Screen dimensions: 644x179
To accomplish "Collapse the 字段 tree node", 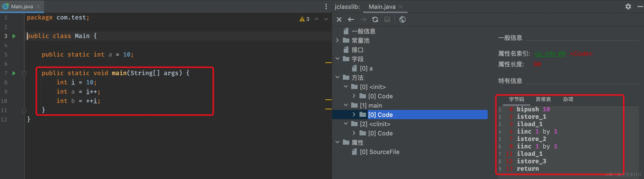I will point(337,59).
